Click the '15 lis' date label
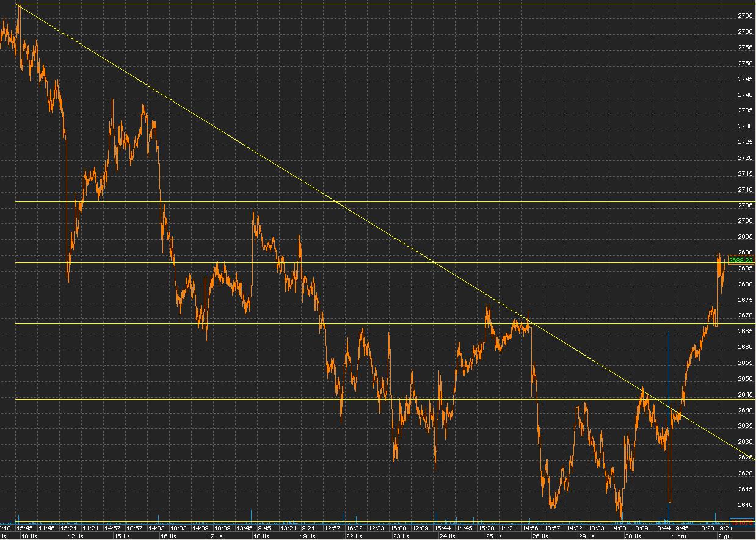756x540 pixels. [x=122, y=536]
